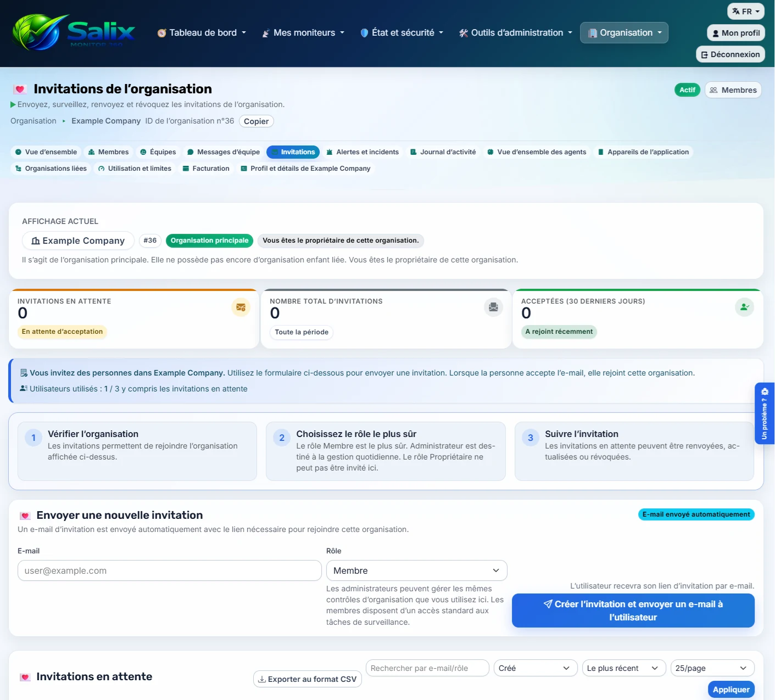
Task: Open the Facturation tab
Action: pyautogui.click(x=206, y=169)
